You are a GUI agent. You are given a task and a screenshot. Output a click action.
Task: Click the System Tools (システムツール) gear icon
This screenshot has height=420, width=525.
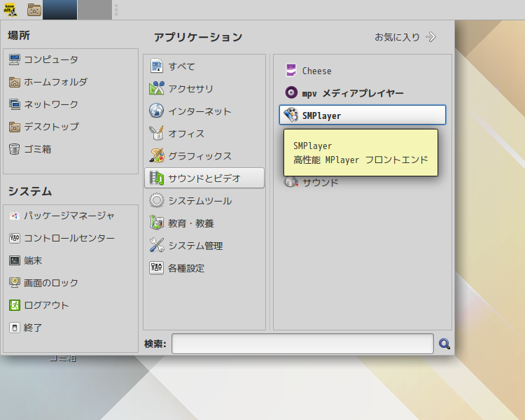pos(156,201)
